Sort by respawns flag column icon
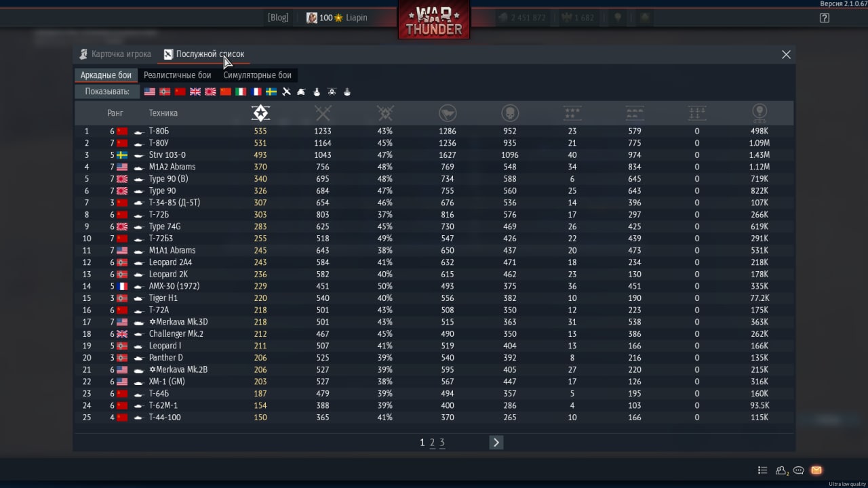This screenshot has height=488, width=868. 448,113
